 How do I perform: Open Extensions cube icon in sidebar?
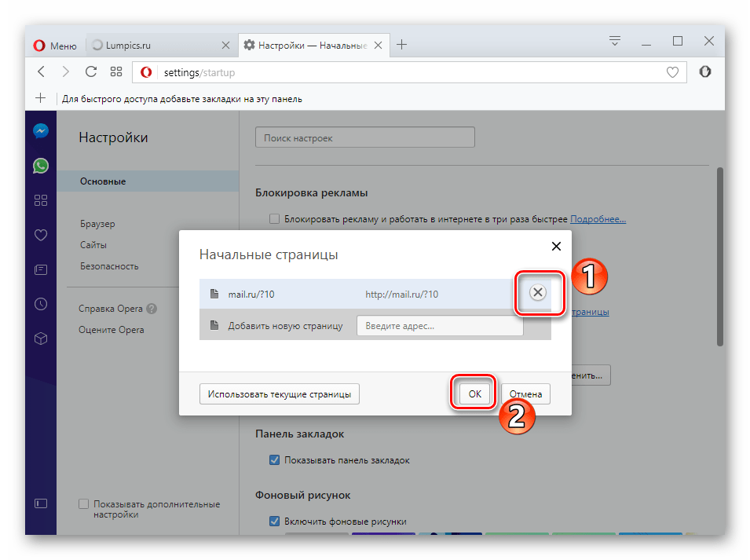point(41,339)
